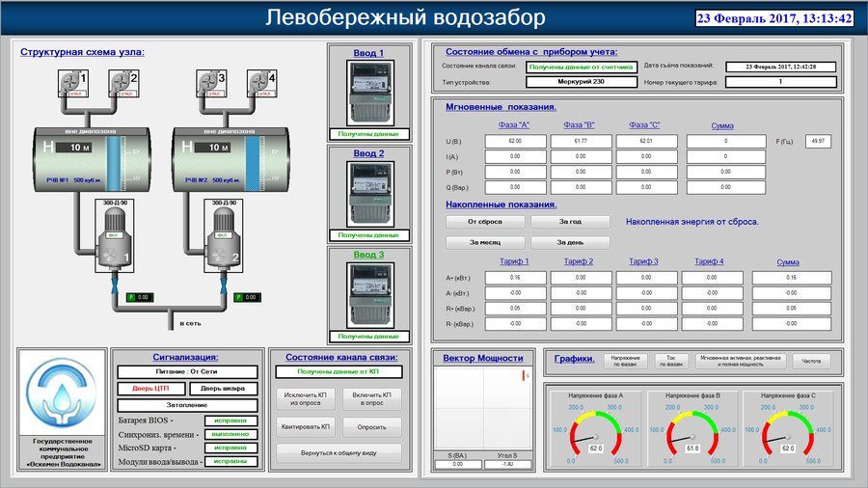Screen dimensions: 868x488
Task: Click fan unit 1 icon
Action: pos(73,84)
